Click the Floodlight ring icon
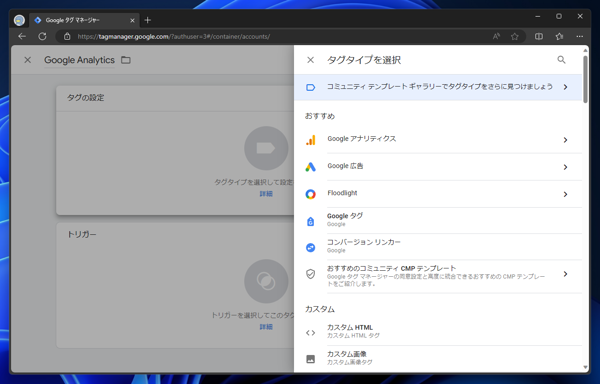 pyautogui.click(x=310, y=194)
